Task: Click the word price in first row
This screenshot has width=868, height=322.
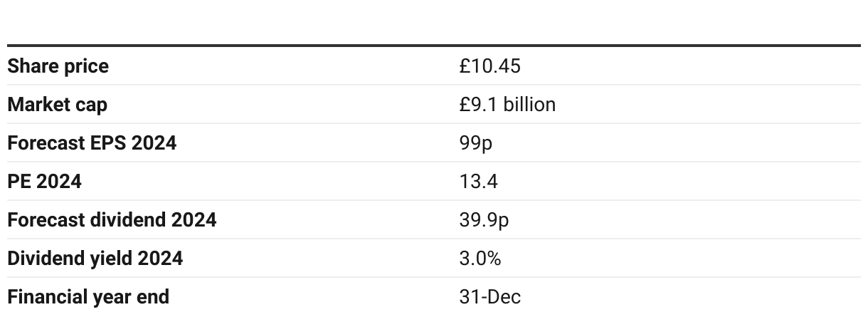Action: (85, 67)
